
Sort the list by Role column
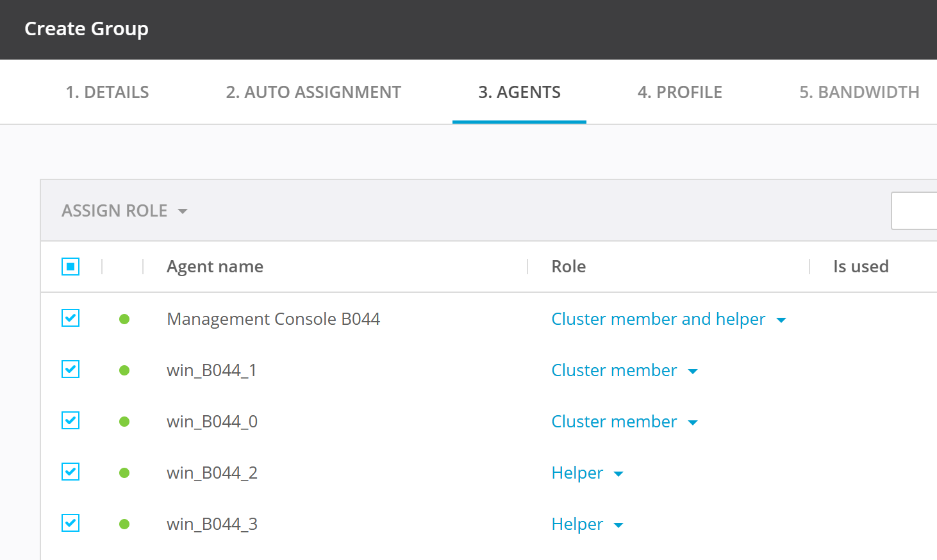(x=568, y=267)
